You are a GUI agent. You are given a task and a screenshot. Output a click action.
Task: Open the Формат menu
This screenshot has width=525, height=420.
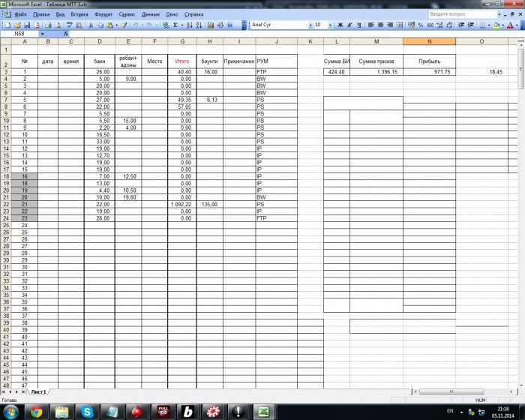tap(103, 14)
